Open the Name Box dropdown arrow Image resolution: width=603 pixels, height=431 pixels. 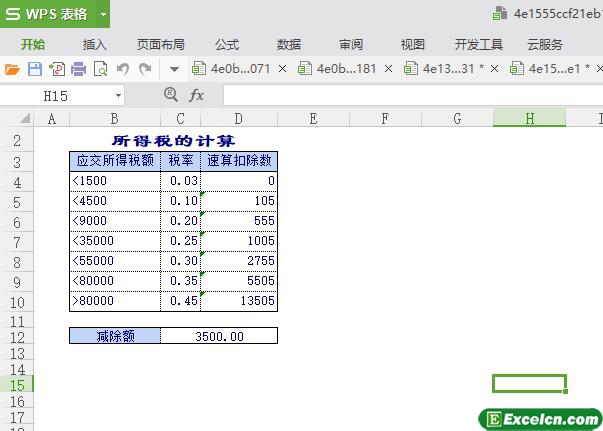[118, 95]
